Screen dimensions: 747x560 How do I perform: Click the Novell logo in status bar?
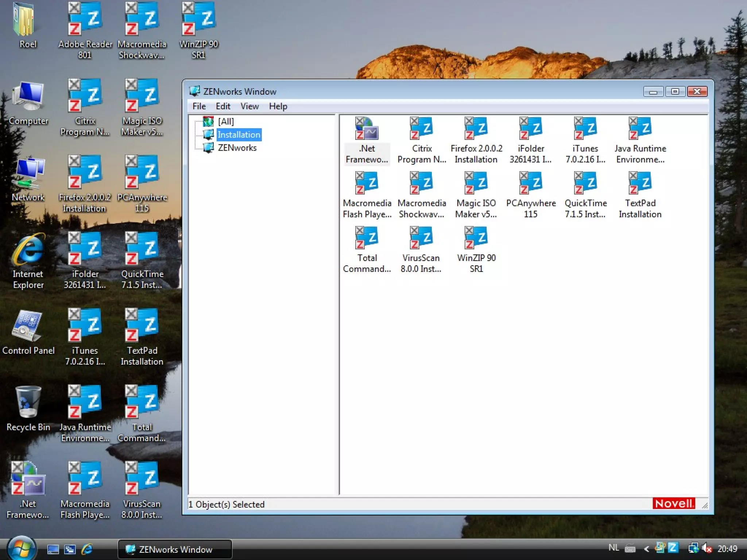coord(674,503)
